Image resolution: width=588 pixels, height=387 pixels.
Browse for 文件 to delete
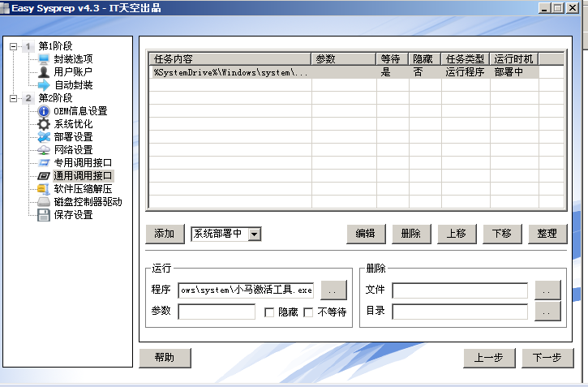[547, 290]
